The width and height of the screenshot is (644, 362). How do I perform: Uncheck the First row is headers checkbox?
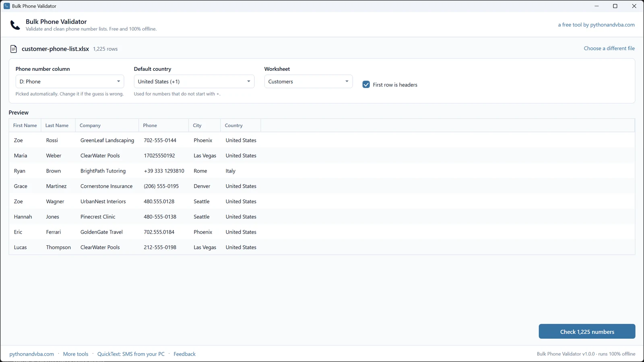(366, 84)
